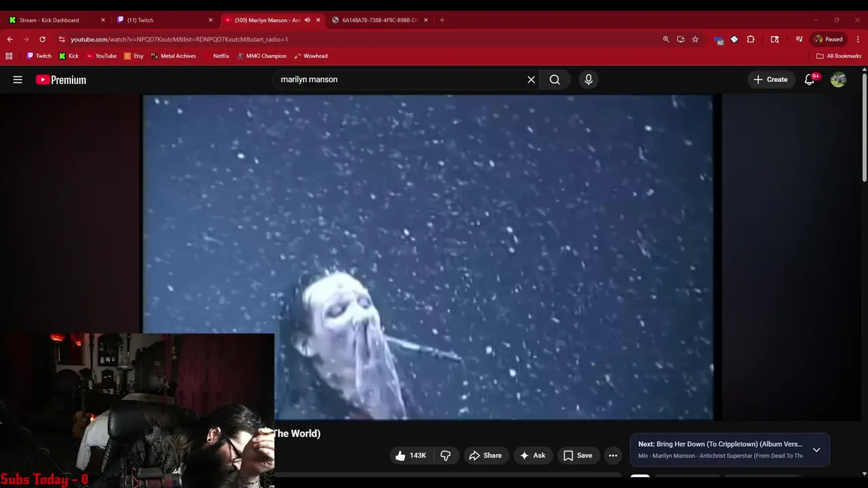Open the Extensions puzzle menu
This screenshot has width=868, height=488.
point(751,39)
